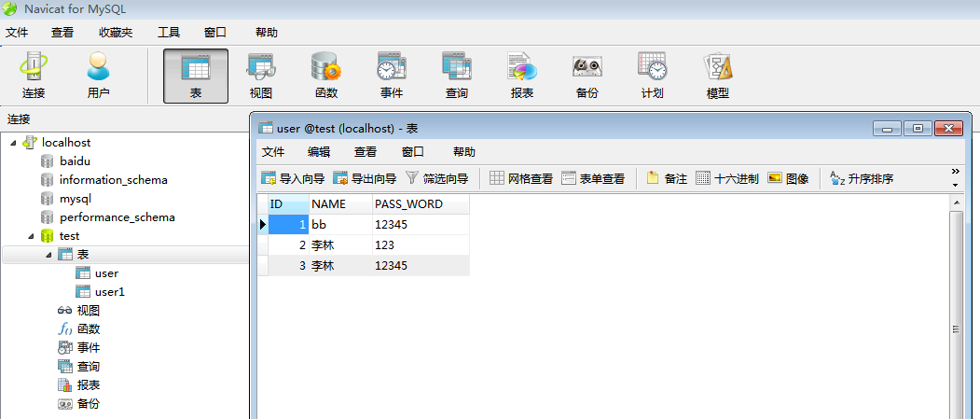Maximize the user table window
The image size is (980, 419).
click(x=918, y=128)
